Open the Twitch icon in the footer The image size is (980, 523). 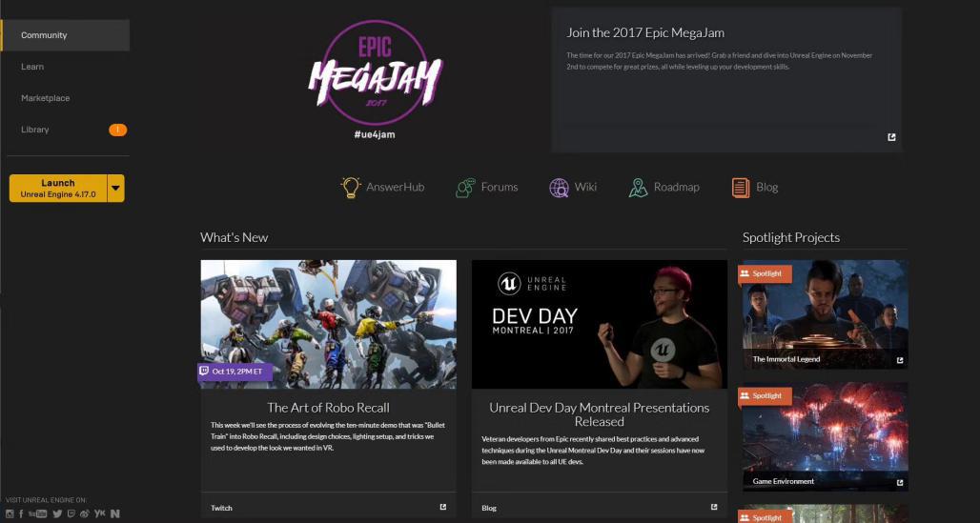(71, 513)
